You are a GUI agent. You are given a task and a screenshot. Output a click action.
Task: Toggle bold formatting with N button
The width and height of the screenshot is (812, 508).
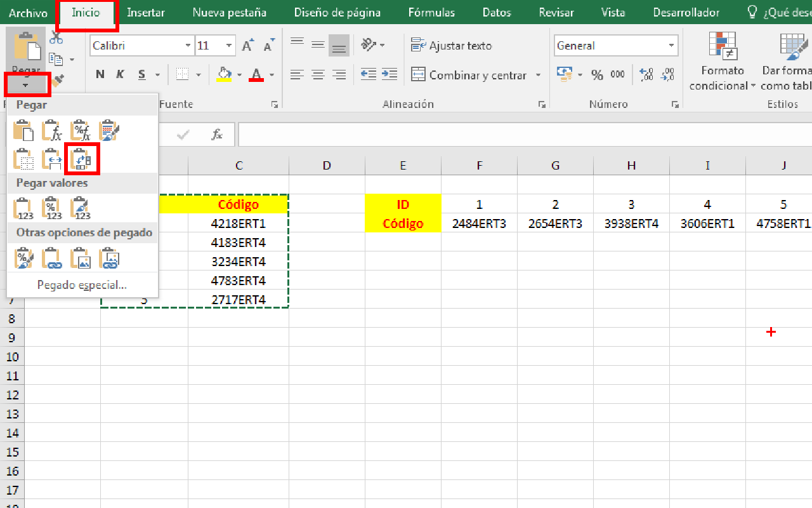[x=100, y=74]
